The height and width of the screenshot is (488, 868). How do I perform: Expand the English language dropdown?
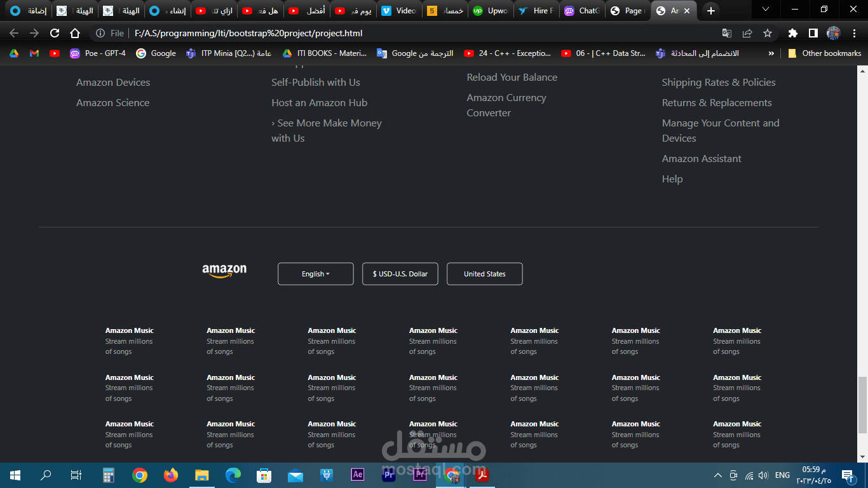coord(316,274)
